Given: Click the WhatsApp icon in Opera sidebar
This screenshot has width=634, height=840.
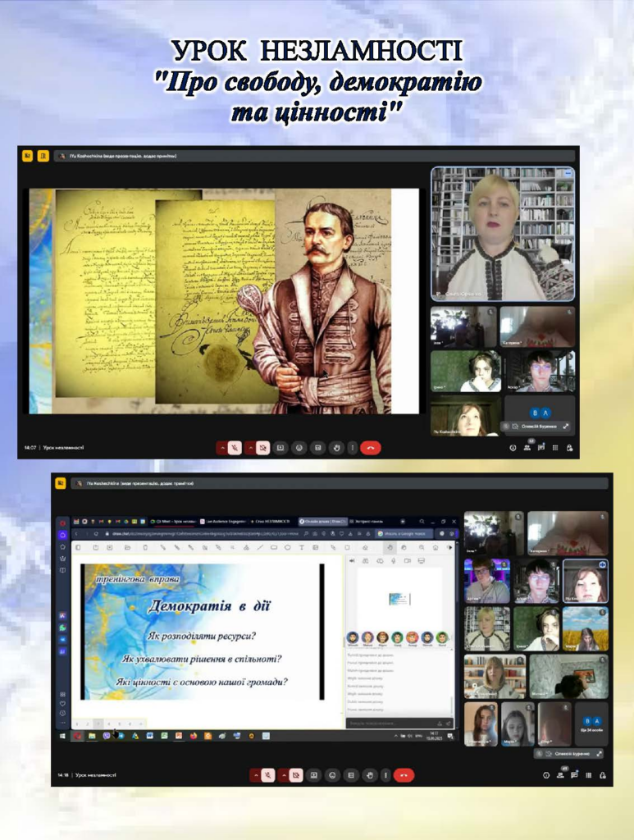Looking at the screenshot, I should [62, 628].
